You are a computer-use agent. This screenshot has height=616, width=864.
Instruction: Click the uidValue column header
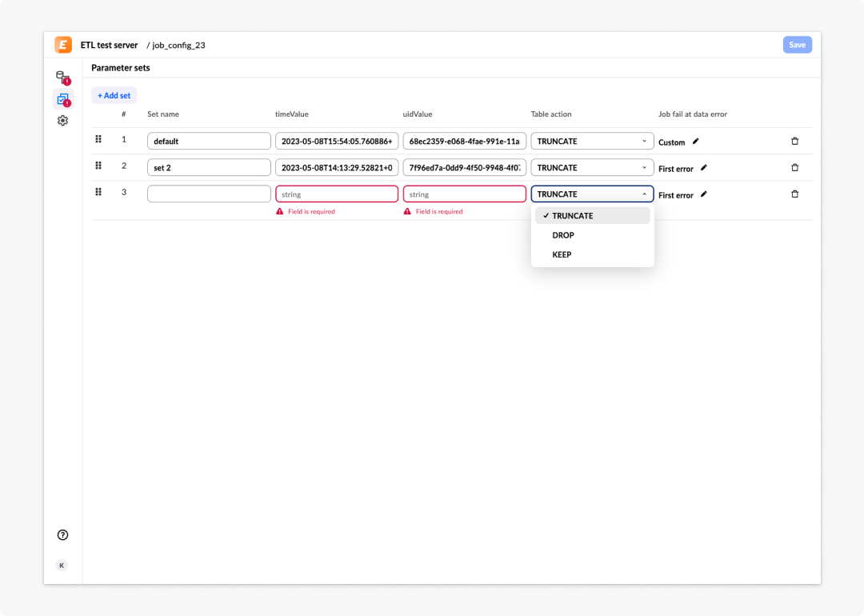(x=417, y=114)
